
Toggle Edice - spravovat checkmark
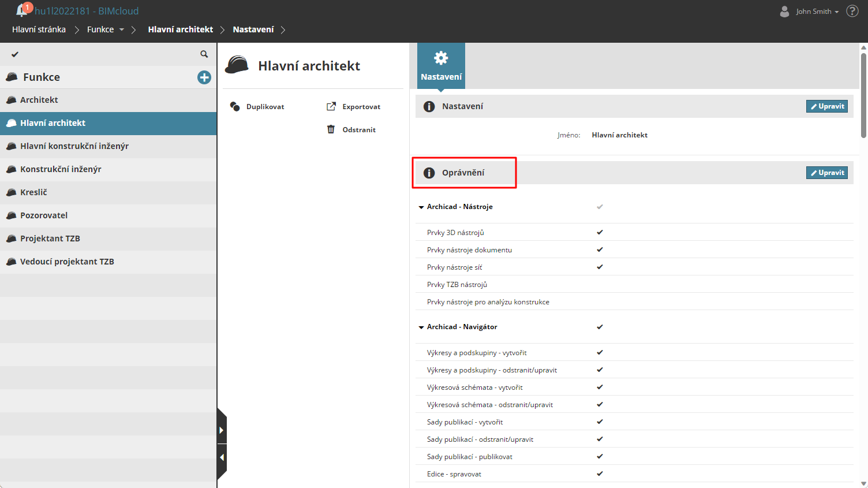tap(600, 474)
